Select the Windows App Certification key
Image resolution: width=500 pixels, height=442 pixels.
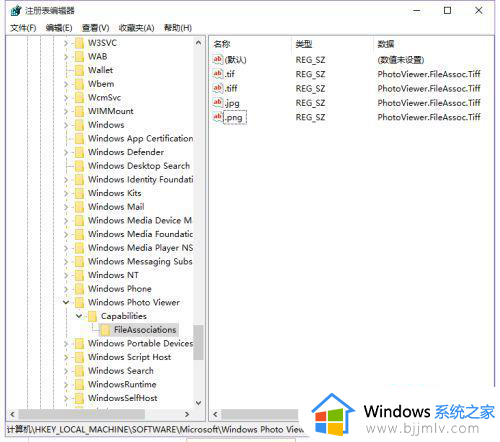(x=140, y=139)
